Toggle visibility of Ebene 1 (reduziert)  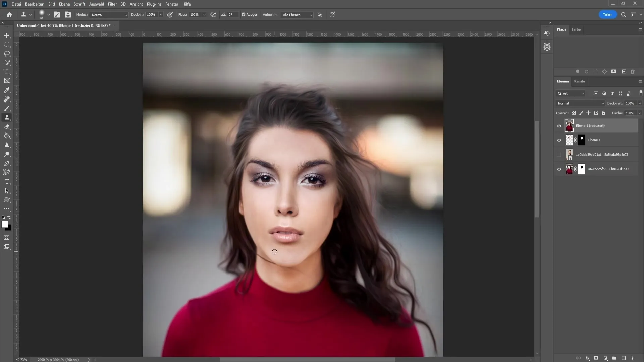[x=559, y=126]
